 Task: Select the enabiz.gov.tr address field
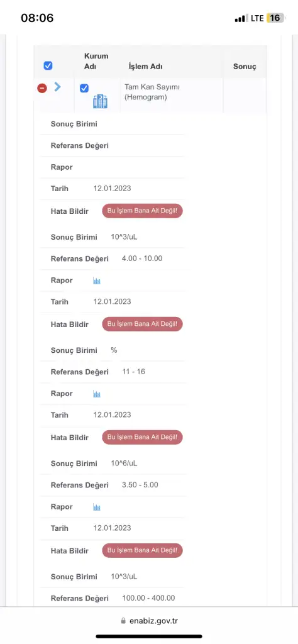[150, 621]
